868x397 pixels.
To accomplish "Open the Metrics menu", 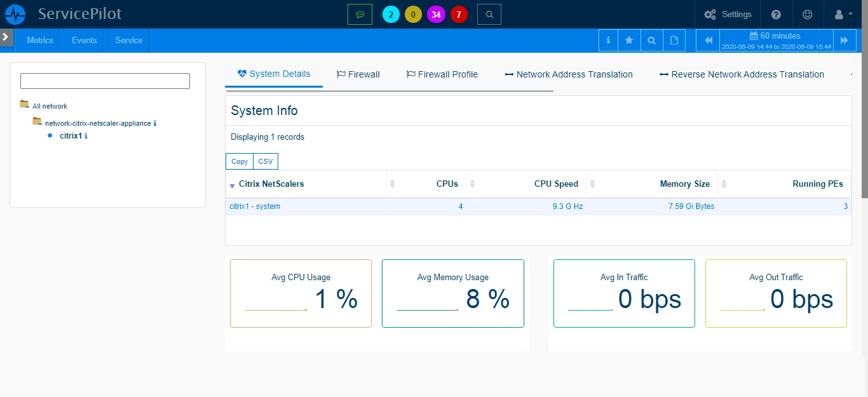I will [x=40, y=40].
